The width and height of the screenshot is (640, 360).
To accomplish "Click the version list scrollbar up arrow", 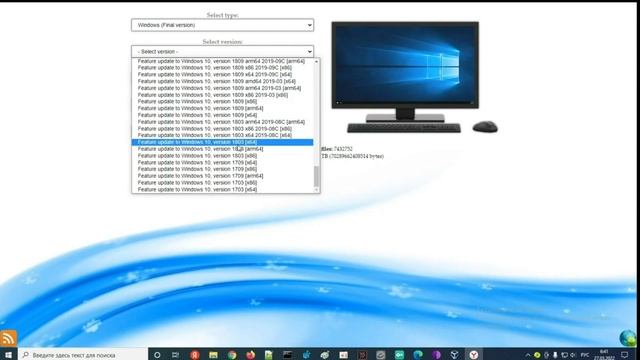I will click(x=316, y=61).
